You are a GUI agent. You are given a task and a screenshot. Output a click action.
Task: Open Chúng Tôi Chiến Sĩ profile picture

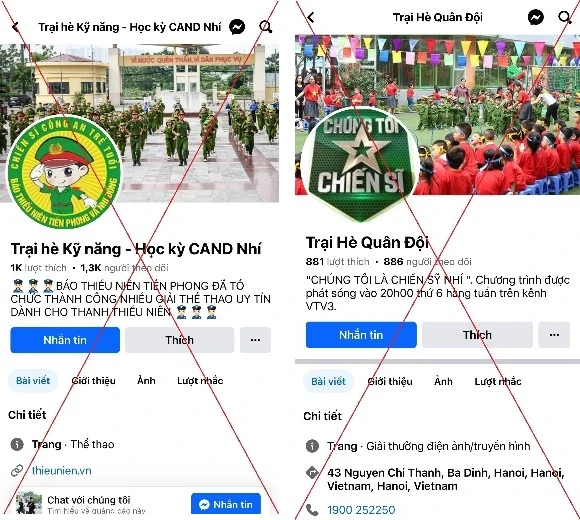click(x=360, y=165)
